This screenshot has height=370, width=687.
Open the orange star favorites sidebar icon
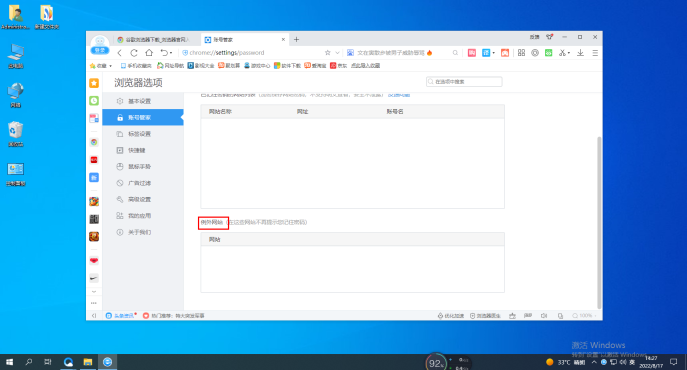coord(94,83)
